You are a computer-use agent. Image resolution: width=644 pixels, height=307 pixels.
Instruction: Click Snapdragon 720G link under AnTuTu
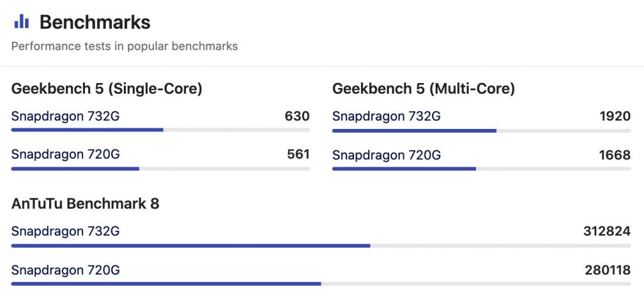click(65, 271)
